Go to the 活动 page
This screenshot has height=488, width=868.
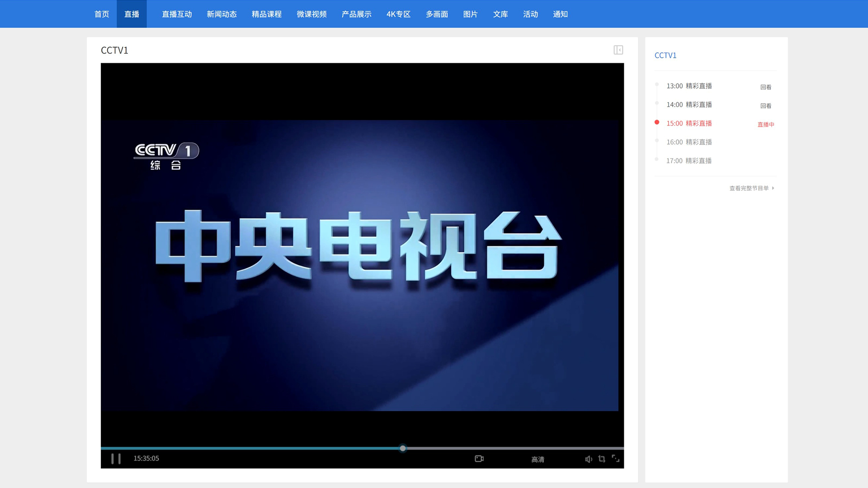click(x=530, y=14)
